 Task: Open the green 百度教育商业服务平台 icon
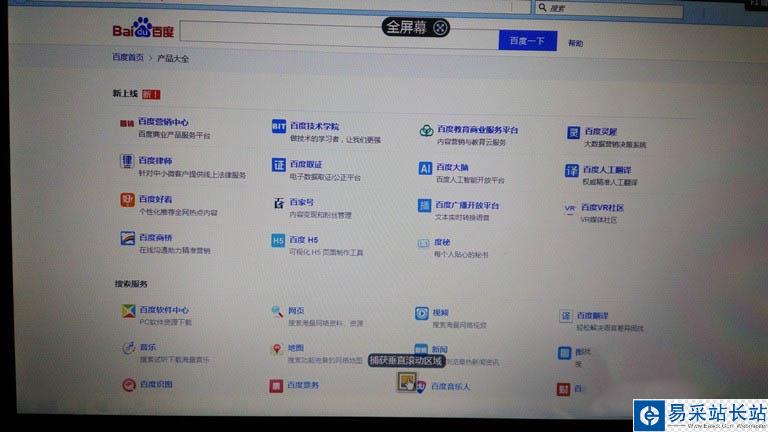pyautogui.click(x=426, y=130)
